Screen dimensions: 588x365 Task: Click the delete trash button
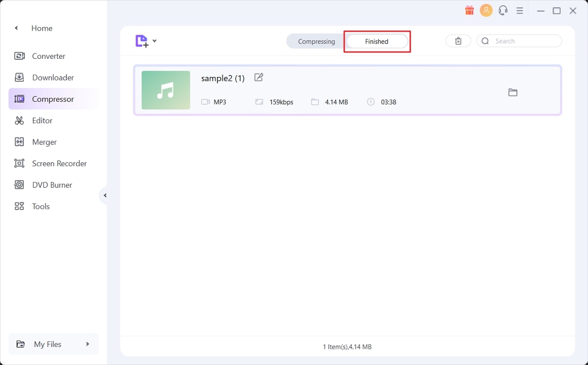tap(458, 41)
